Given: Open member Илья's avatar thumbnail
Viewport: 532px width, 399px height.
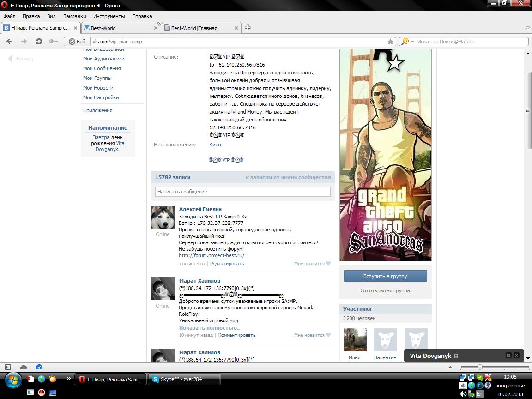Looking at the screenshot, I should (355, 339).
